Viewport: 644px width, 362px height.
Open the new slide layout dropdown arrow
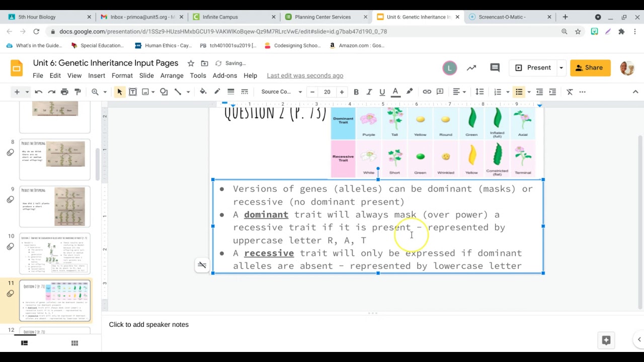(27, 92)
